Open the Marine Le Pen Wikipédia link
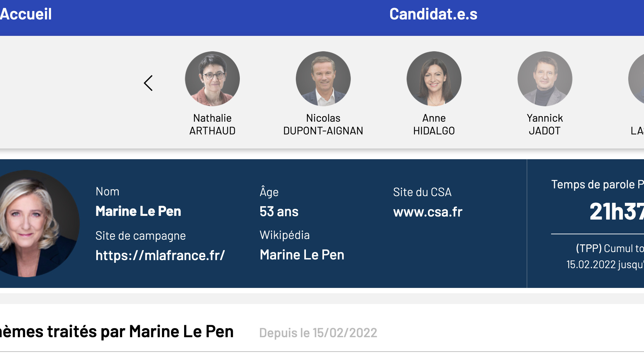644x362 pixels. pyautogui.click(x=302, y=255)
